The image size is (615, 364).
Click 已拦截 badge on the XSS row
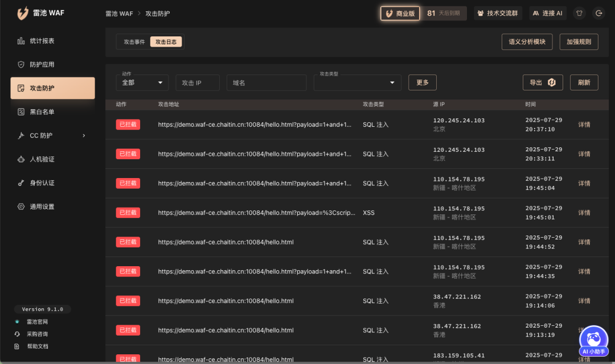pos(128,213)
